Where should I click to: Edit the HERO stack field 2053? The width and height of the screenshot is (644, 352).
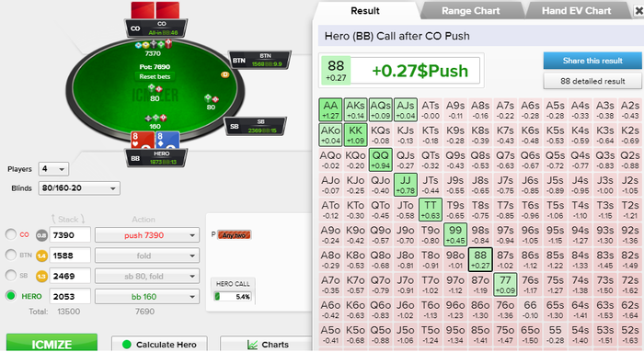[70, 296]
